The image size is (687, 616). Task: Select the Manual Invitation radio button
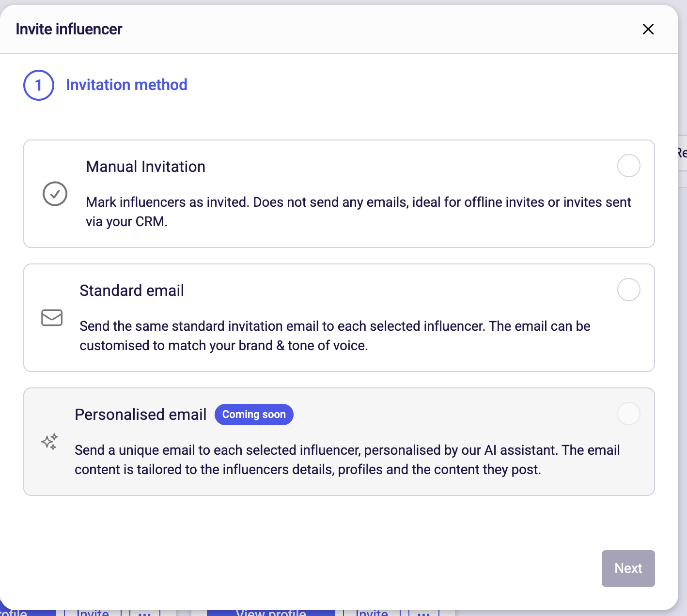628,166
